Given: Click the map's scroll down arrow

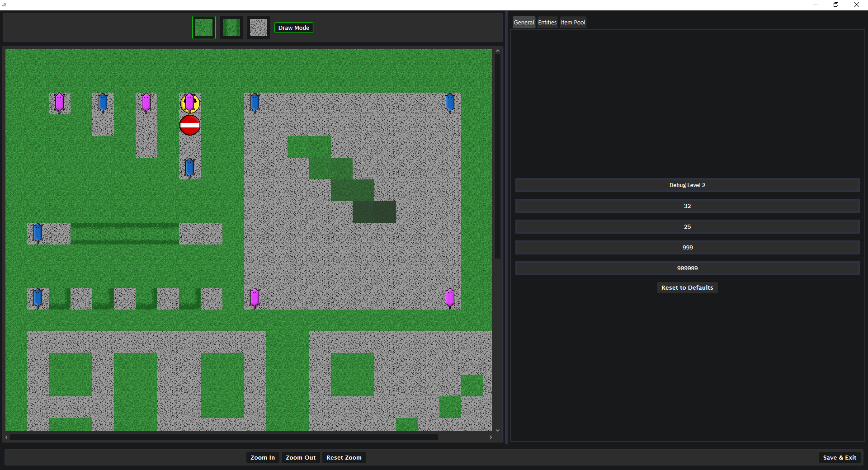Looking at the screenshot, I should pos(498,431).
